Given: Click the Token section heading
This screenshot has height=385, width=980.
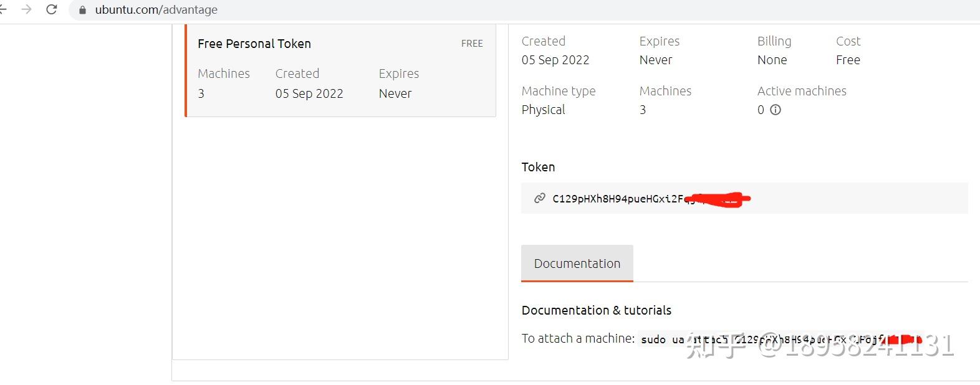Looking at the screenshot, I should 538,167.
